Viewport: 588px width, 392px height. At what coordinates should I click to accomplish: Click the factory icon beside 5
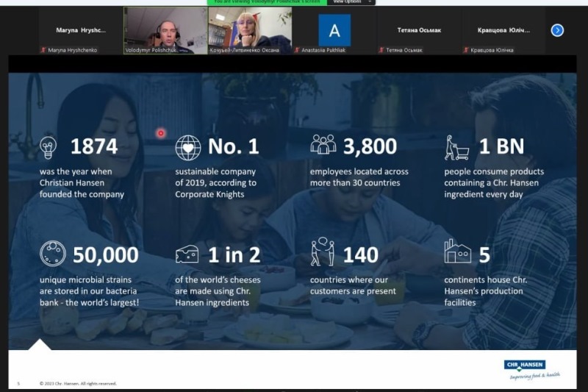(457, 251)
